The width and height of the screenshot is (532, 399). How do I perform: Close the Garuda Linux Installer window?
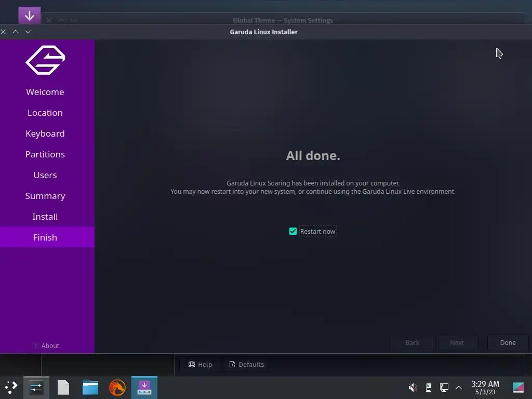[x=4, y=32]
